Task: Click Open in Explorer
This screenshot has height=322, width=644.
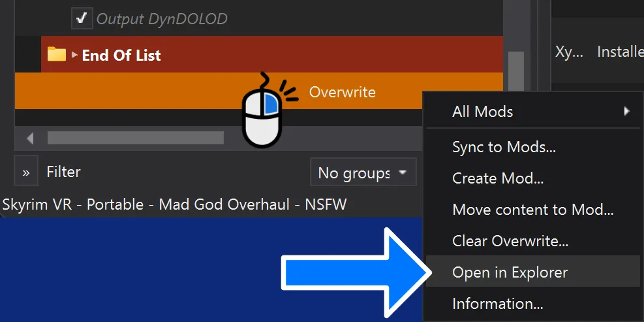Action: (510, 272)
